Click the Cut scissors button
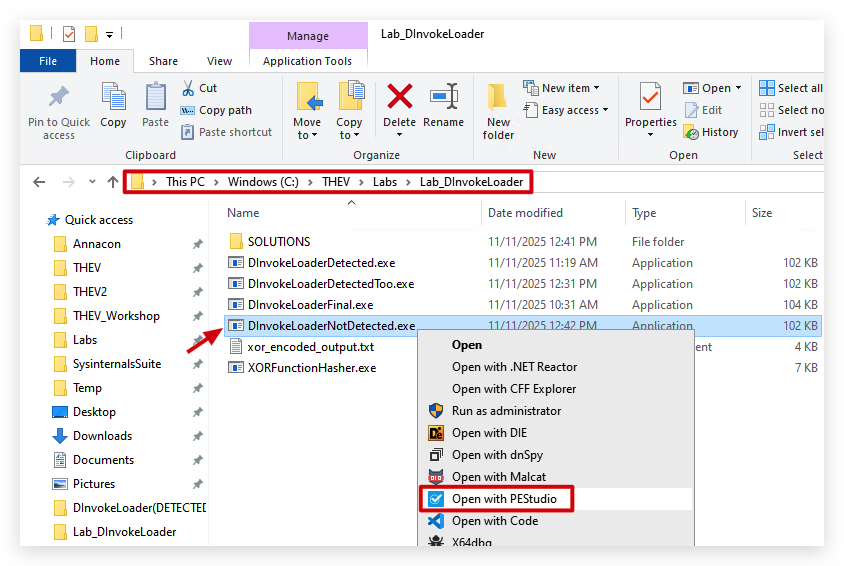844x566 pixels. point(200,88)
